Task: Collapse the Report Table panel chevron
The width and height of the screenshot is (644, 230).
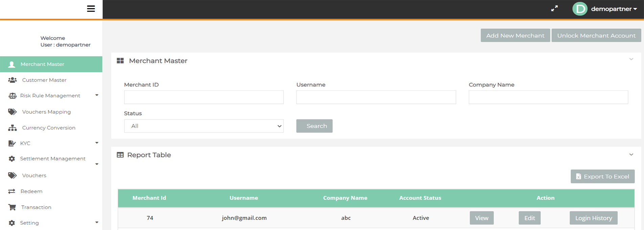Action: (631, 155)
